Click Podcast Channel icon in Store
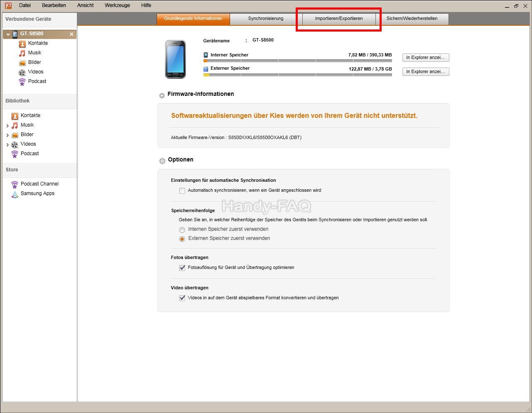The width and height of the screenshot is (532, 413). (x=15, y=184)
